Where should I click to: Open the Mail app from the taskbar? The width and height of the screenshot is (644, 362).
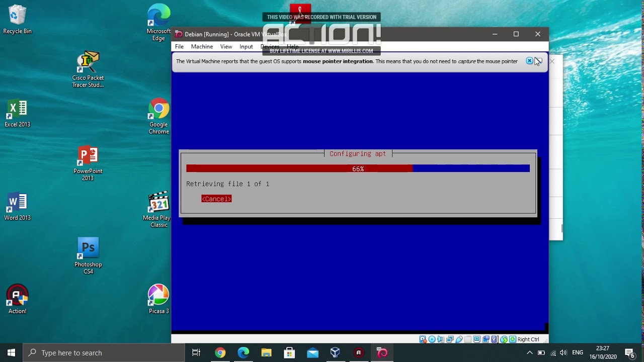click(312, 353)
